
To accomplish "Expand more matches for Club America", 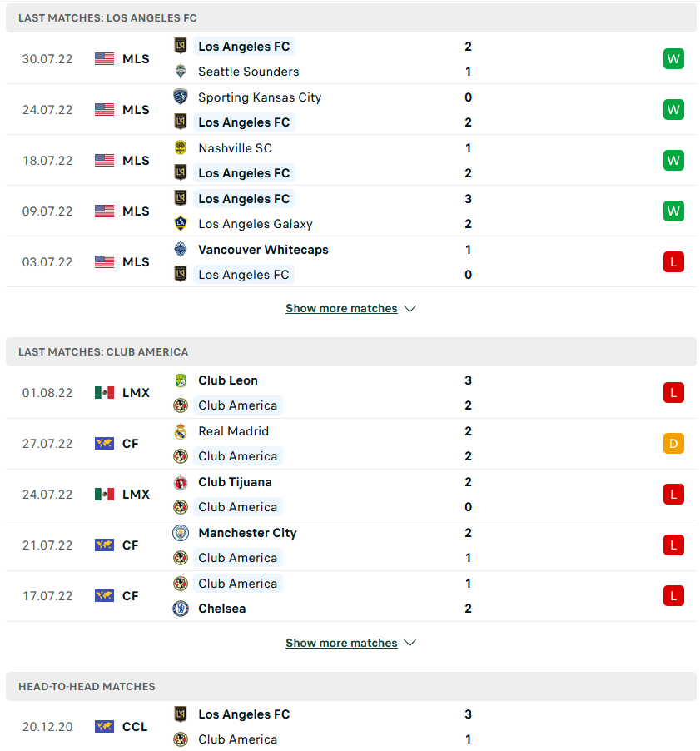I will coord(341,644).
